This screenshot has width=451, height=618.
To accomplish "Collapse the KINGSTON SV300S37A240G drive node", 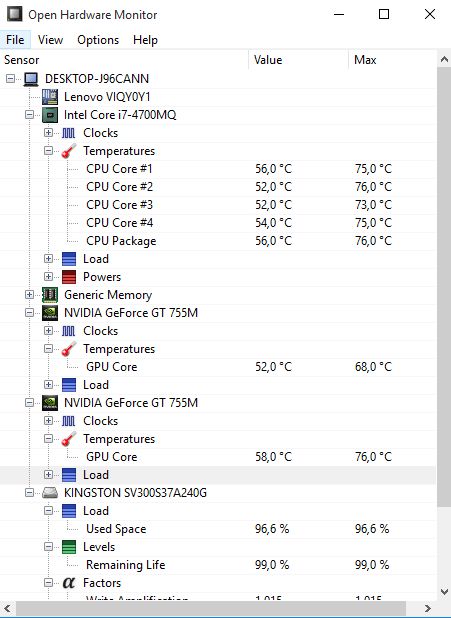I will point(30,493).
